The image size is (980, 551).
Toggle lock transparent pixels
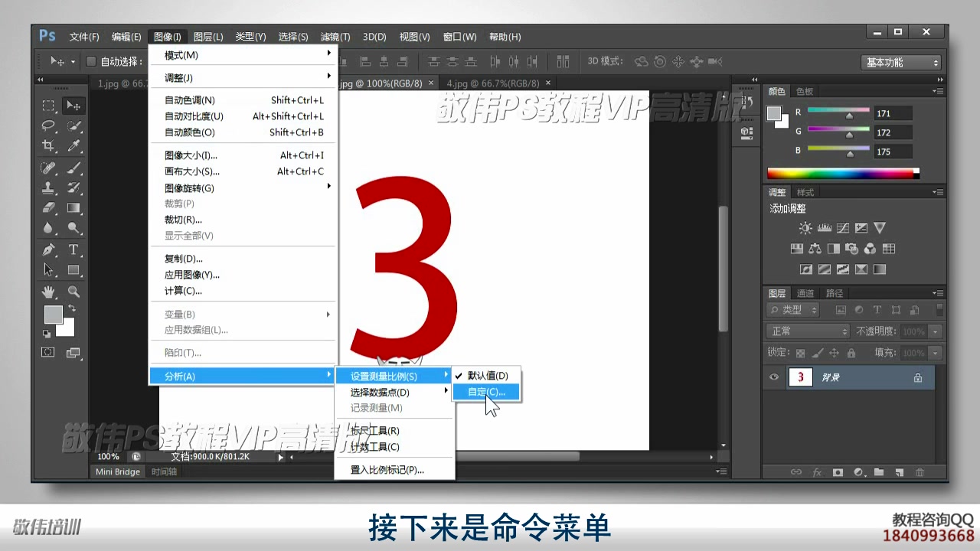801,353
